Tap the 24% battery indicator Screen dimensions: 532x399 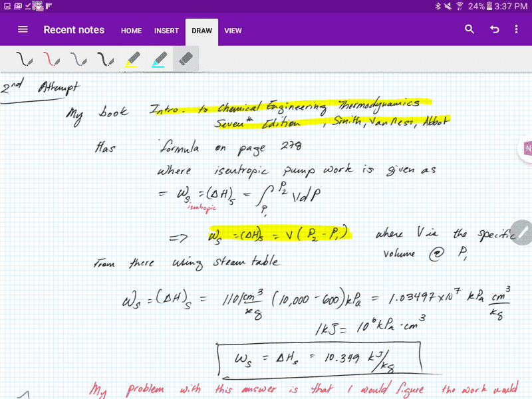click(x=480, y=6)
